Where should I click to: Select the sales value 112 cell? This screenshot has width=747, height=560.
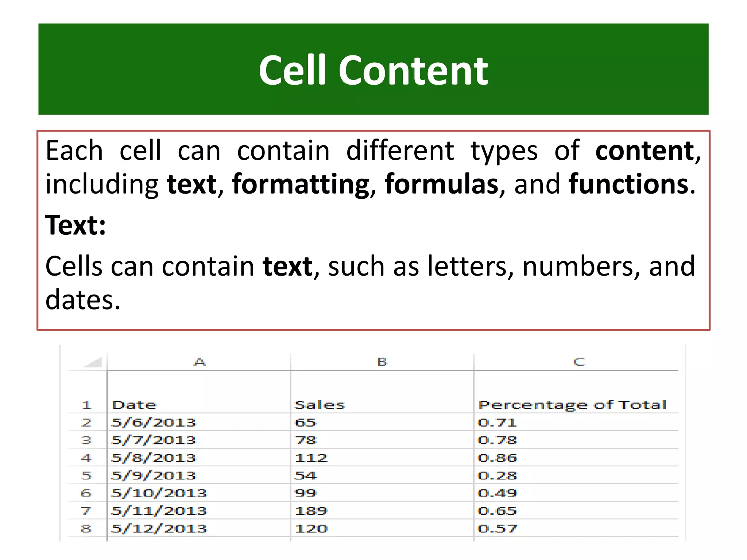(311, 458)
